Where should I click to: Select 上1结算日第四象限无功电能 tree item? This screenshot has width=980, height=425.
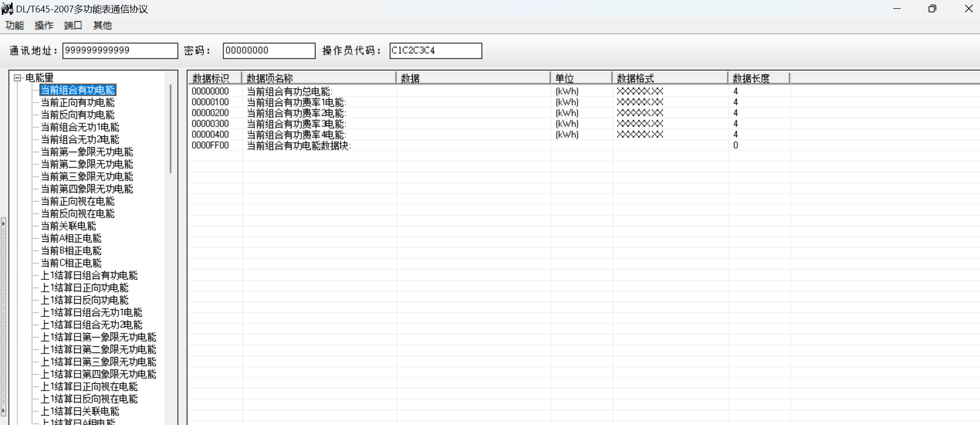tap(99, 374)
